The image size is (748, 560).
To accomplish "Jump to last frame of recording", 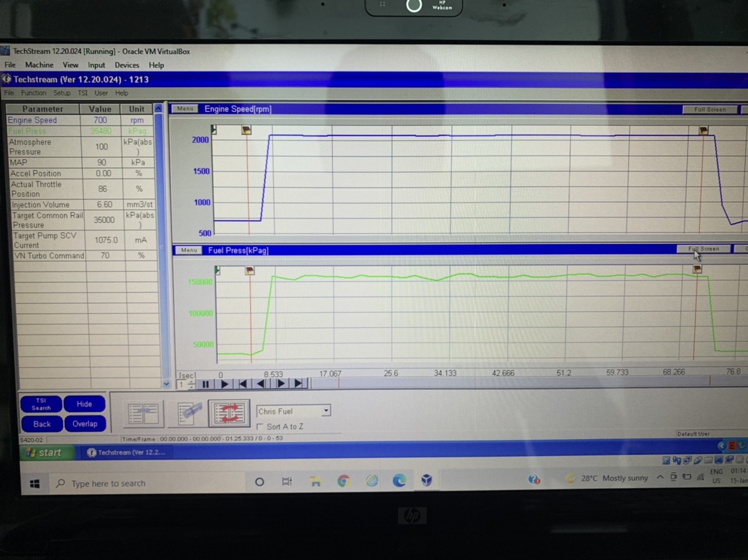I will point(299,384).
